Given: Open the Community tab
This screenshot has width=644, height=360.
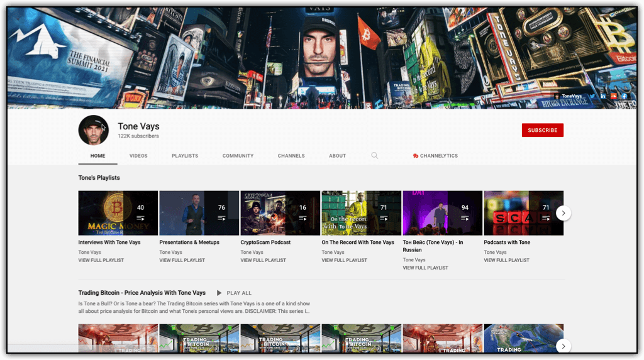Looking at the screenshot, I should click(x=238, y=156).
